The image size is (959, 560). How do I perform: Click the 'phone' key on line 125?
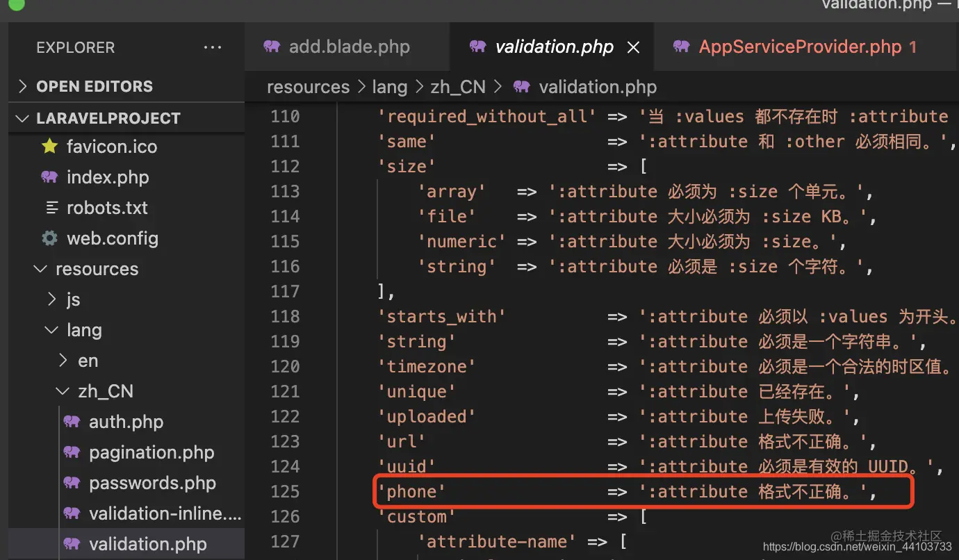tap(411, 492)
